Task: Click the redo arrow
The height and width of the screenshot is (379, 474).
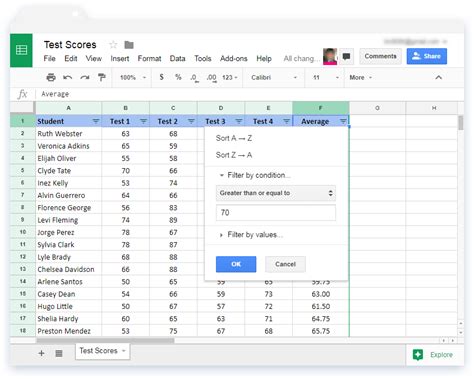Action: click(x=85, y=78)
